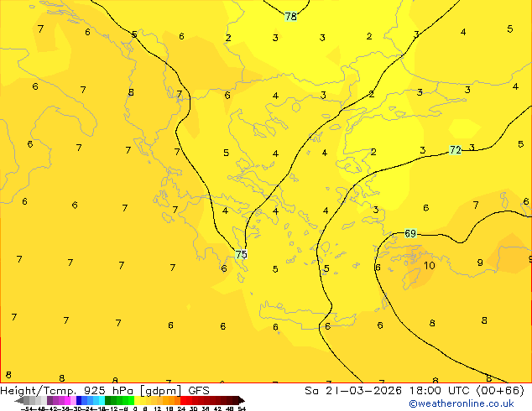Click the legend label 54

pos(242,408)
